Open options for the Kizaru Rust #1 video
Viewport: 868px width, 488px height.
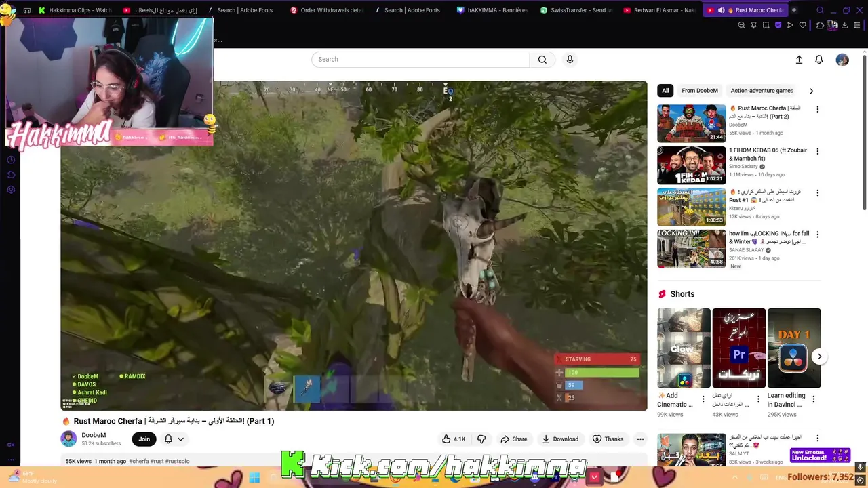(817, 192)
